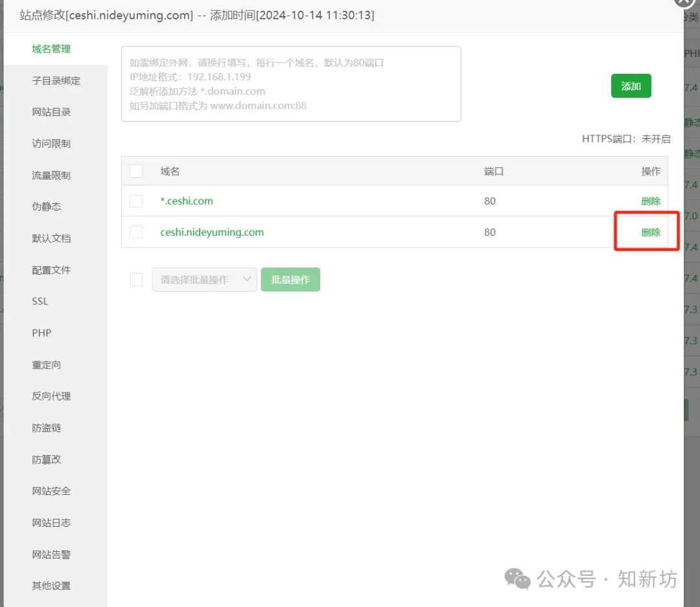Image resolution: width=700 pixels, height=607 pixels.
Task: Open 重定向 settings
Action: (x=46, y=365)
